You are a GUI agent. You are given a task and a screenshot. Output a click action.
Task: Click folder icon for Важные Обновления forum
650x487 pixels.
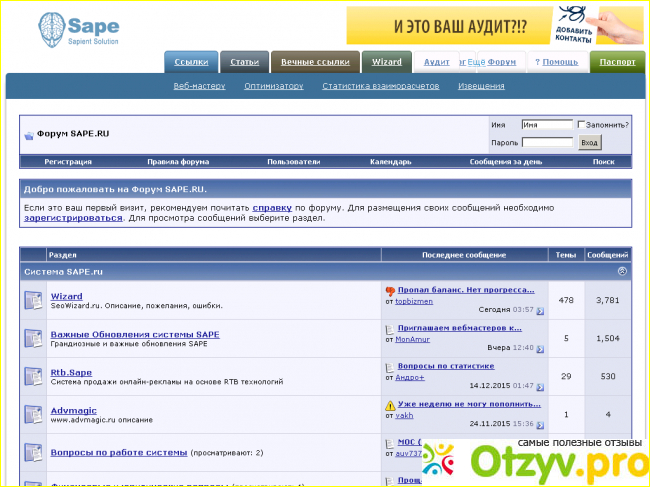click(33, 338)
